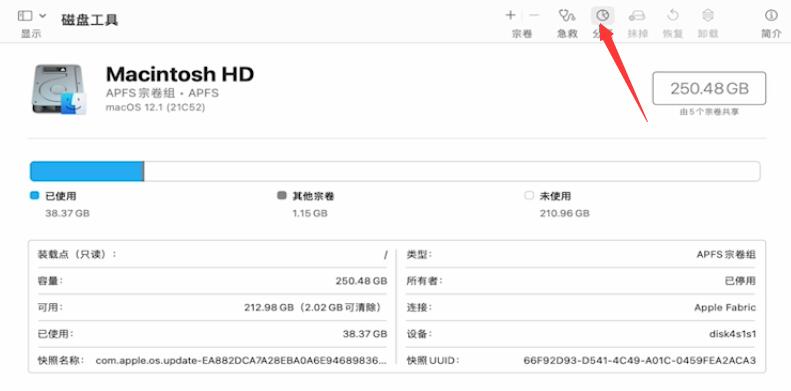Select the 连接 value Apple Fabric
The height and width of the screenshot is (391, 791).
click(725, 307)
